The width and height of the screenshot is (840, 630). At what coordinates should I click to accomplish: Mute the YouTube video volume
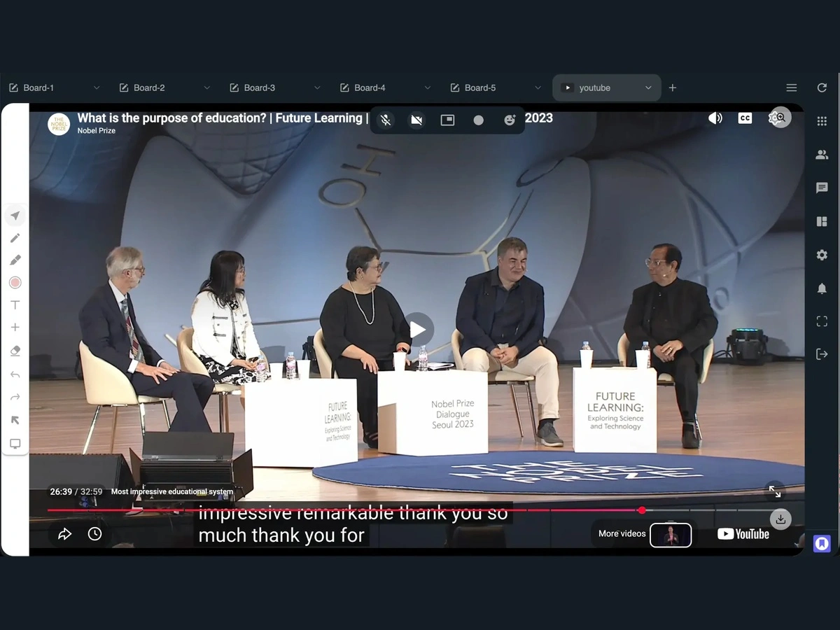(x=715, y=118)
